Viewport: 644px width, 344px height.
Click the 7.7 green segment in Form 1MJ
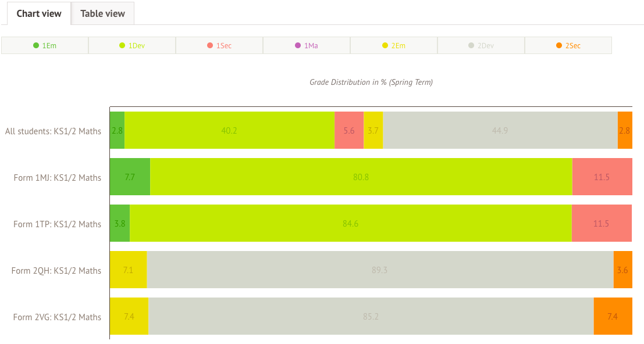130,177
